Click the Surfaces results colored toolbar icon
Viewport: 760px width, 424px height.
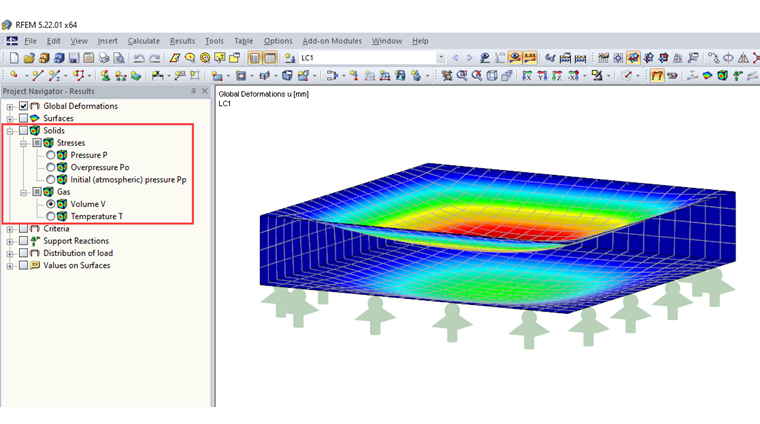[x=708, y=76]
